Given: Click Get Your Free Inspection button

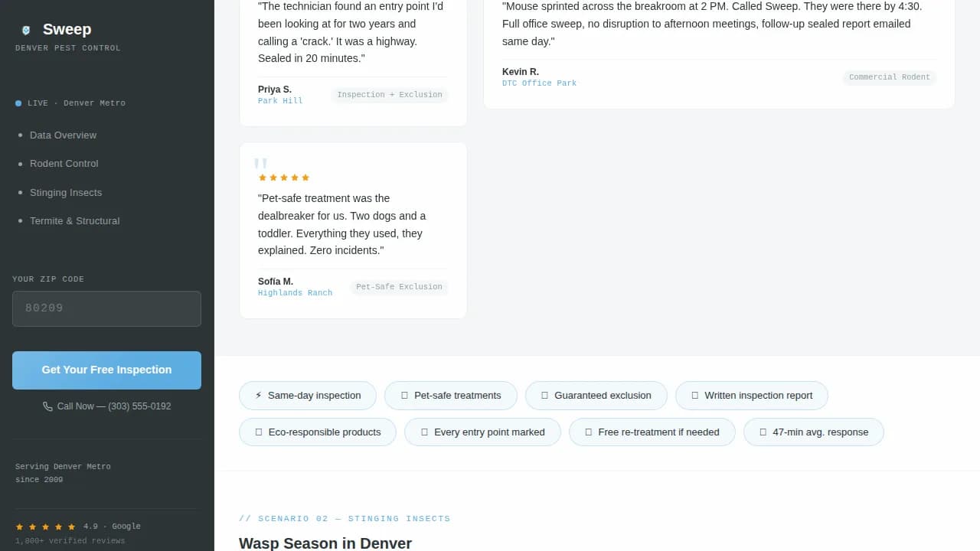Looking at the screenshot, I should pos(106,370).
